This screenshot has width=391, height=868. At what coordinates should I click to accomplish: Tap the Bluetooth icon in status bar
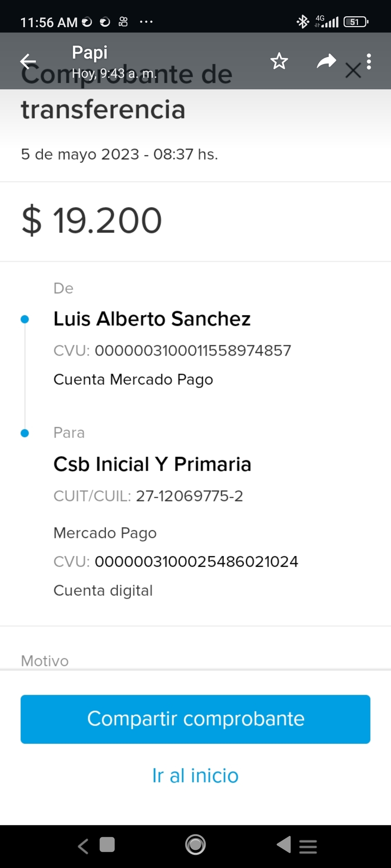click(x=303, y=22)
